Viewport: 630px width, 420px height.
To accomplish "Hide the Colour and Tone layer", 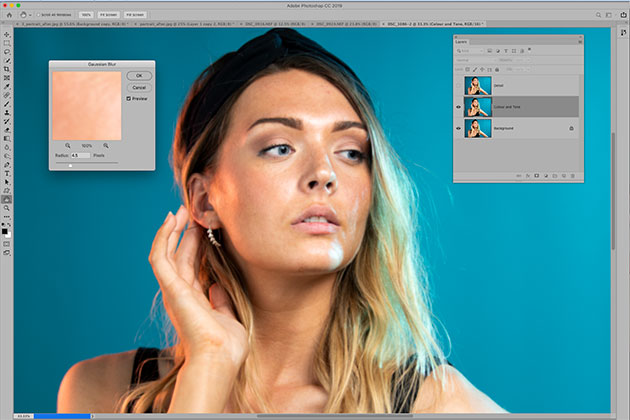I will (458, 107).
